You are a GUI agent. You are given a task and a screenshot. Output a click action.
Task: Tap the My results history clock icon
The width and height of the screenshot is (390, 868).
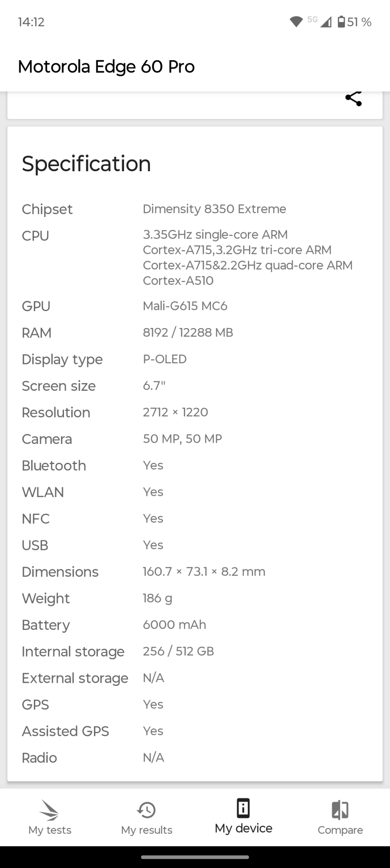point(147,810)
